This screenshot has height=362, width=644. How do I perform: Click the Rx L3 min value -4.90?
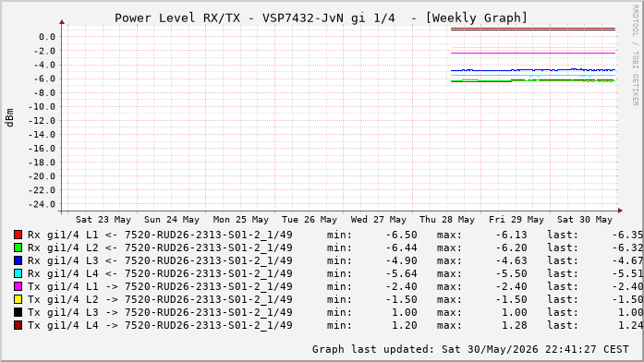pyautogui.click(x=401, y=260)
